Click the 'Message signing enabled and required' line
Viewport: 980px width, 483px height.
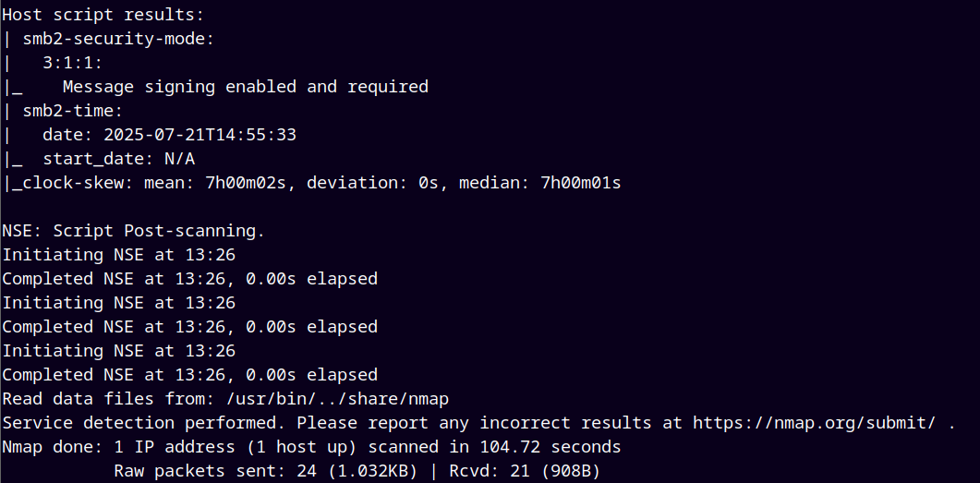coord(245,87)
